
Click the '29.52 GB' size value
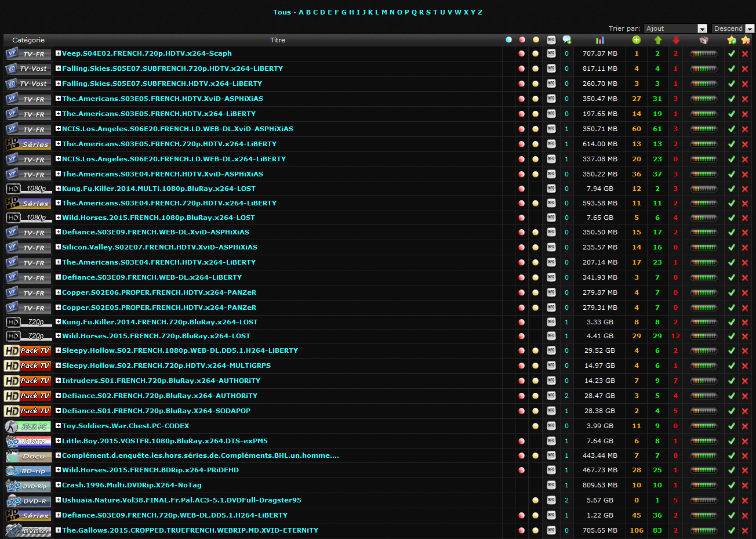(599, 350)
